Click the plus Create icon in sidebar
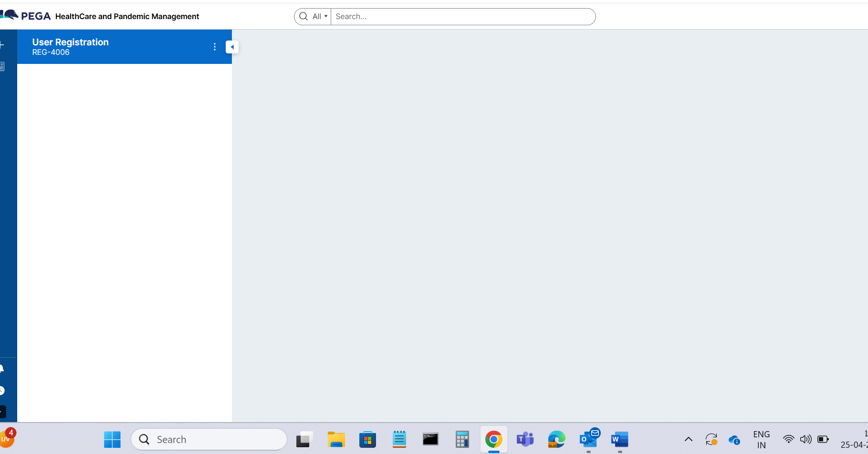The height and width of the screenshot is (454, 868). 2,45
